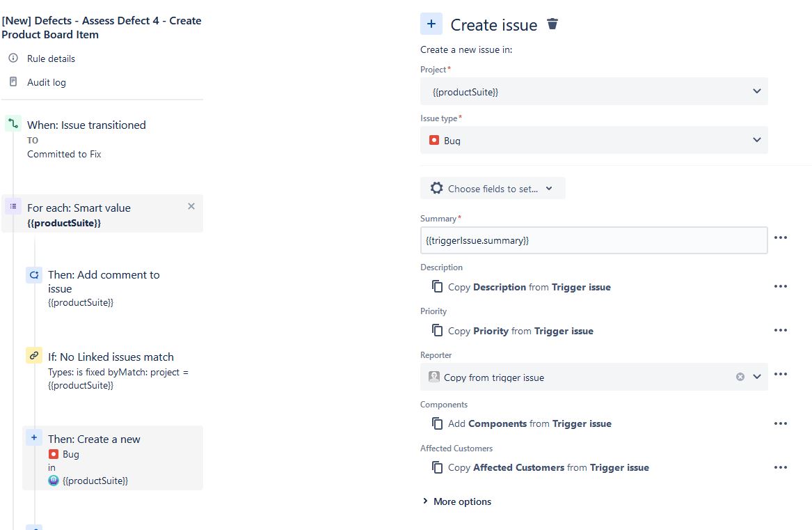Open the When: Issue transitioned step
Screen dimensions: 812x530
(x=86, y=125)
